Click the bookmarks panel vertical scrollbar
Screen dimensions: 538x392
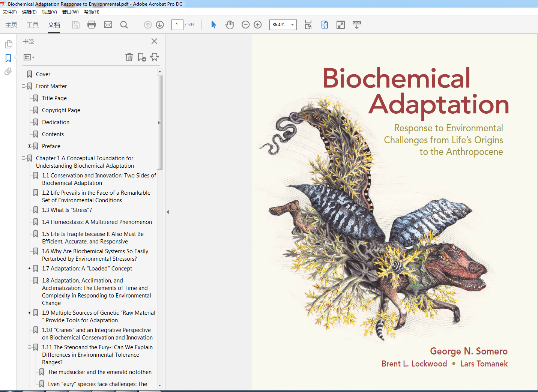click(159, 122)
